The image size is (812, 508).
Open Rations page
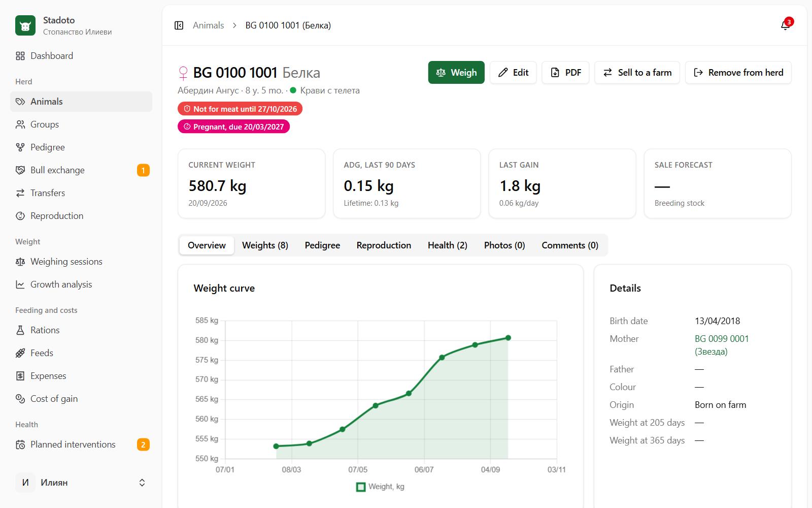tap(81, 330)
